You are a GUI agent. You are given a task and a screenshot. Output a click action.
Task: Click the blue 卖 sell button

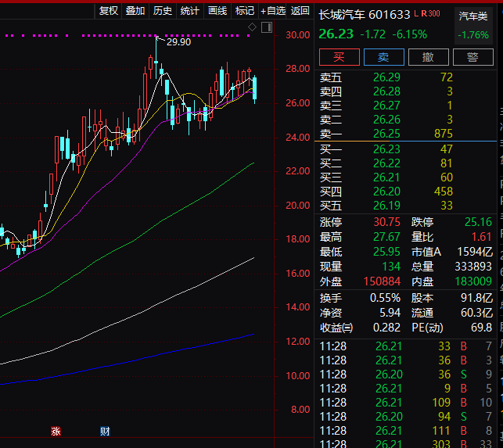(383, 57)
